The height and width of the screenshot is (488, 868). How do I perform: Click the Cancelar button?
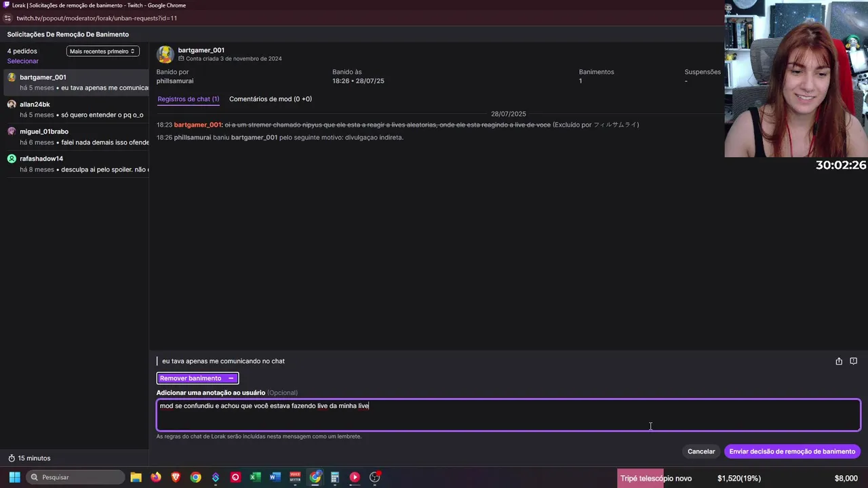coord(701,451)
